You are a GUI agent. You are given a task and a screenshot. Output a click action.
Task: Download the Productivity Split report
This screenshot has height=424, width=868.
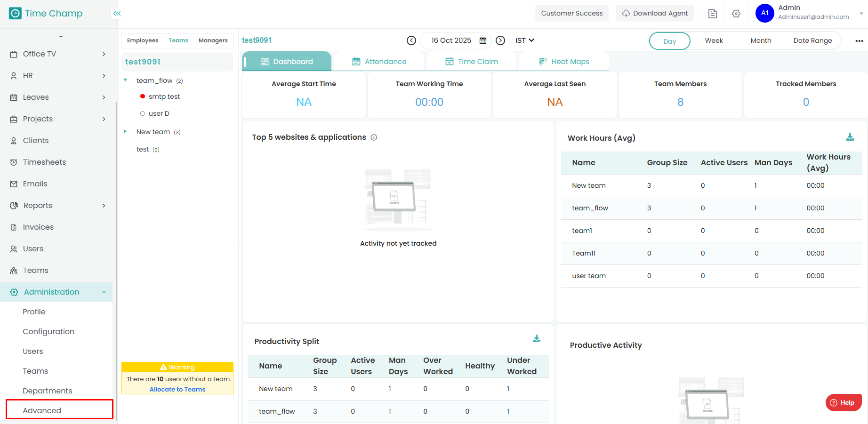tap(536, 339)
